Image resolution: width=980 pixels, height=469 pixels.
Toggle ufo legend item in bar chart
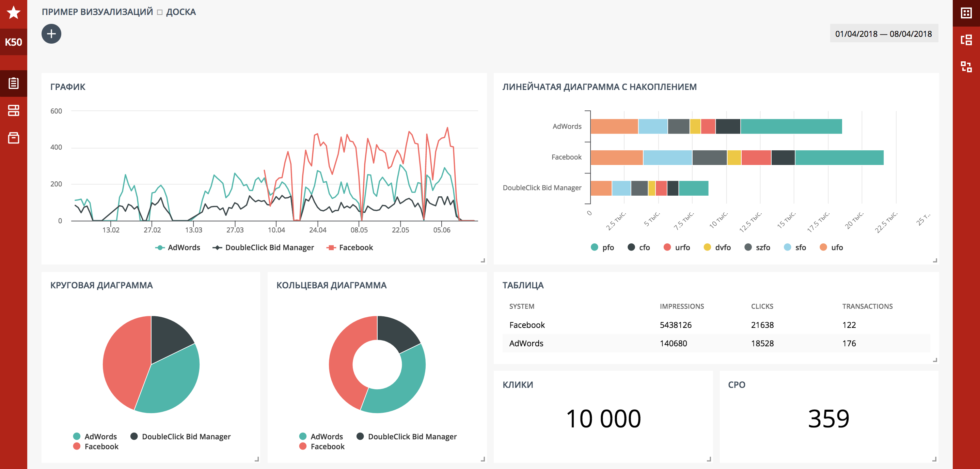point(831,247)
